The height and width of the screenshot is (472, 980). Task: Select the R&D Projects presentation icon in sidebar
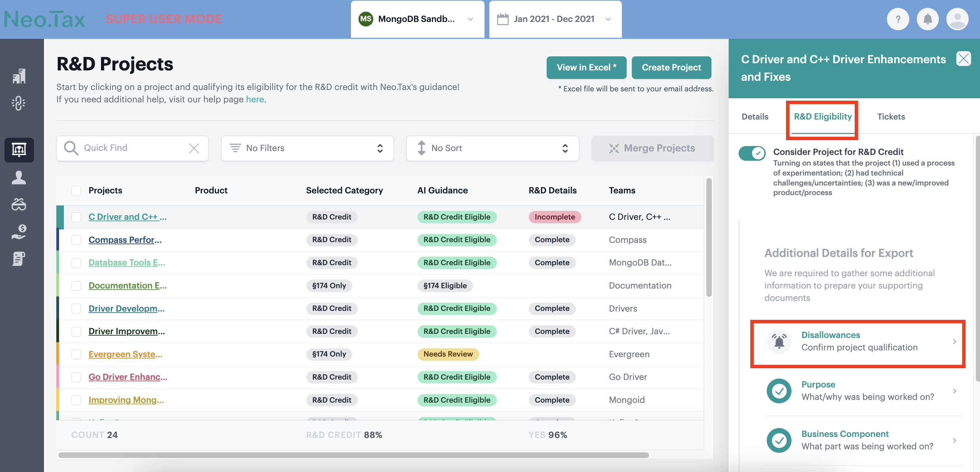[19, 150]
